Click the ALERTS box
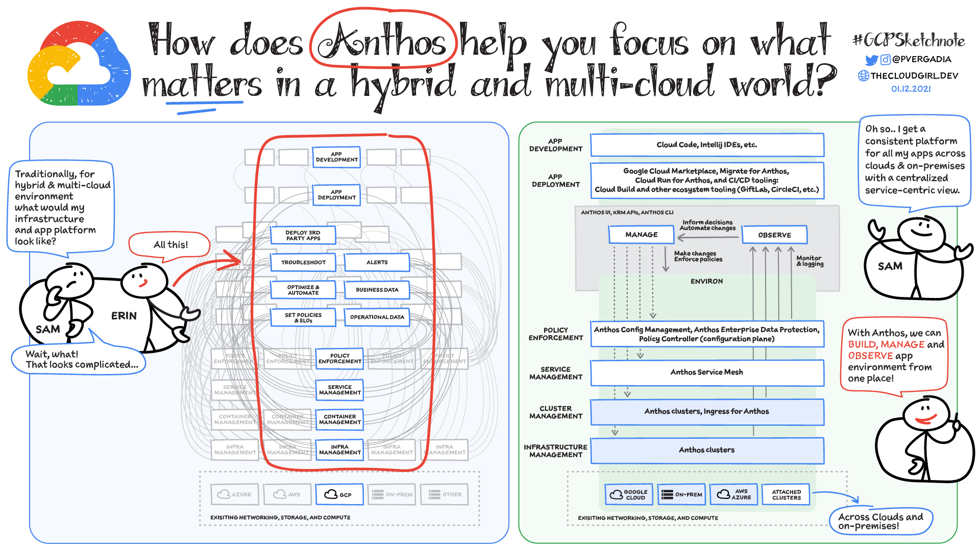The image size is (980, 551). click(x=377, y=262)
